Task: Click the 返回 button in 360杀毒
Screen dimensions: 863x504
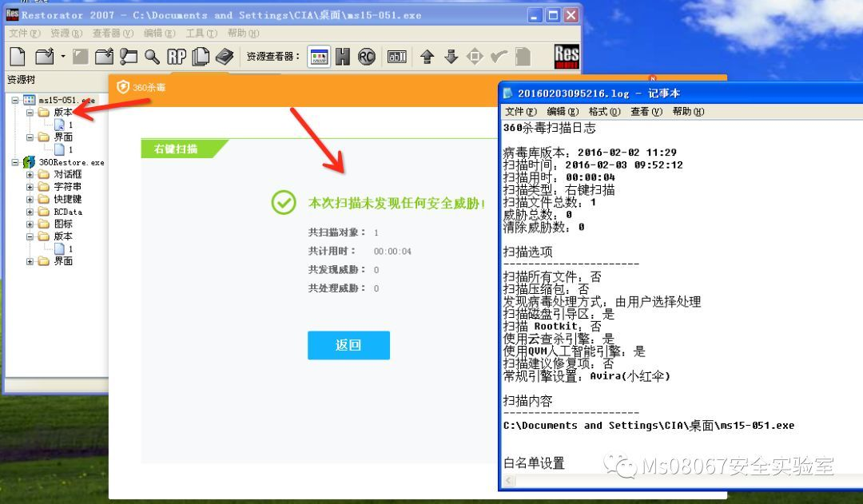Action: 348,345
